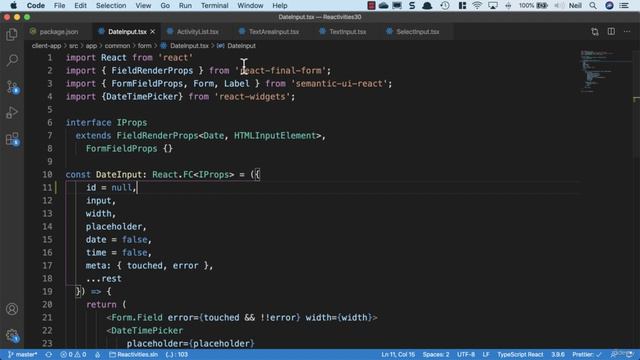Click Ln 11, Col 15 cursor position

pyautogui.click(x=398, y=354)
